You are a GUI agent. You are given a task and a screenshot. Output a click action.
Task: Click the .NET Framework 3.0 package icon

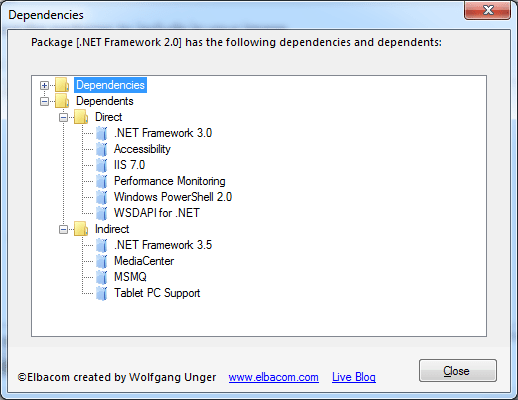(x=102, y=133)
